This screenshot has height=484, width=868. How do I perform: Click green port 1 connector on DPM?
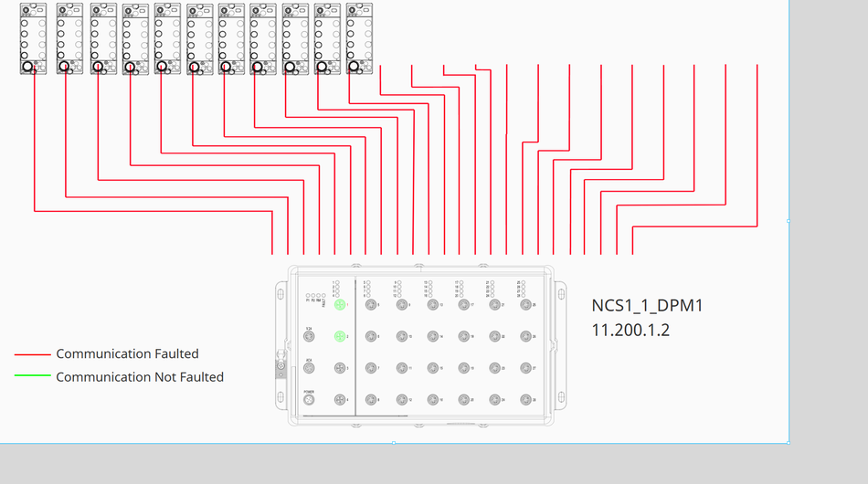340,305
